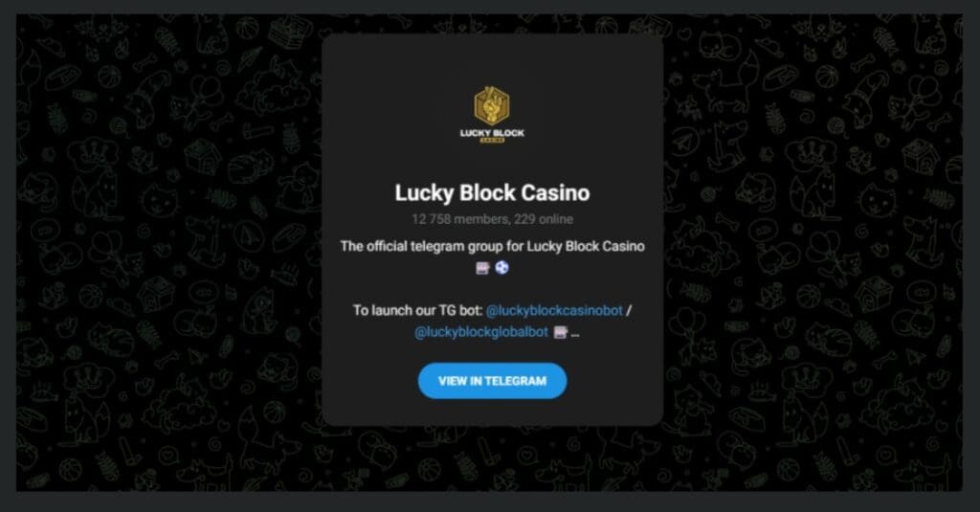Viewport: 980px width, 512px height.
Task: Click the official telegram group description line
Action: pos(493,246)
